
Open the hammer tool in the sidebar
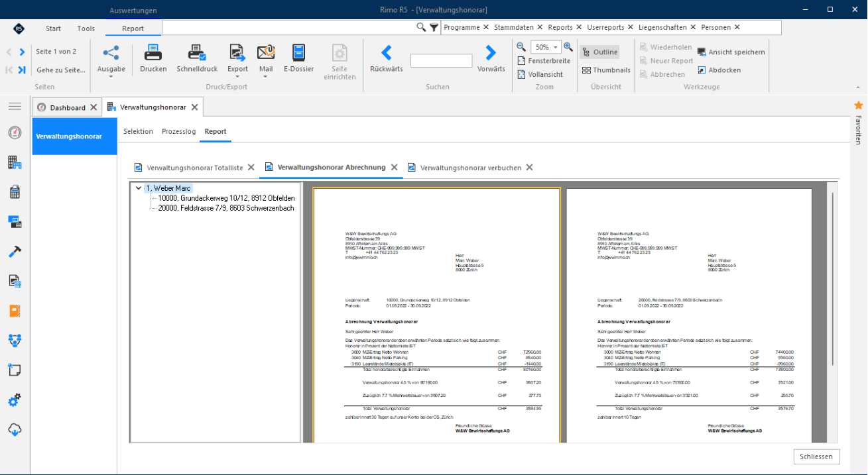coord(15,251)
